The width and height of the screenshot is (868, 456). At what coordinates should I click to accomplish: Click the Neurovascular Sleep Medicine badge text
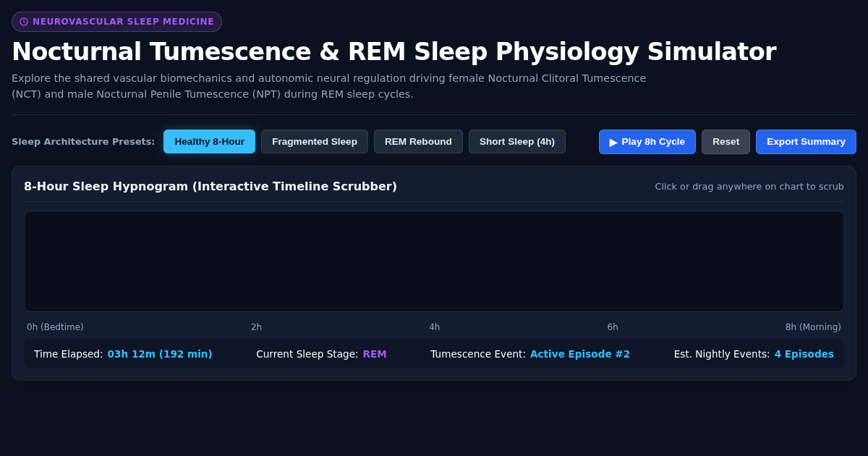123,22
